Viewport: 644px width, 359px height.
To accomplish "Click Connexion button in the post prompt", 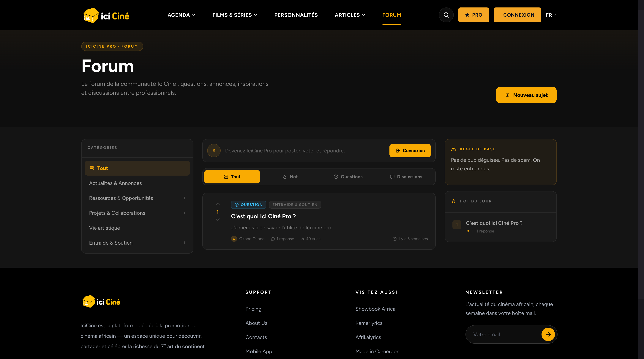I will pos(410,151).
